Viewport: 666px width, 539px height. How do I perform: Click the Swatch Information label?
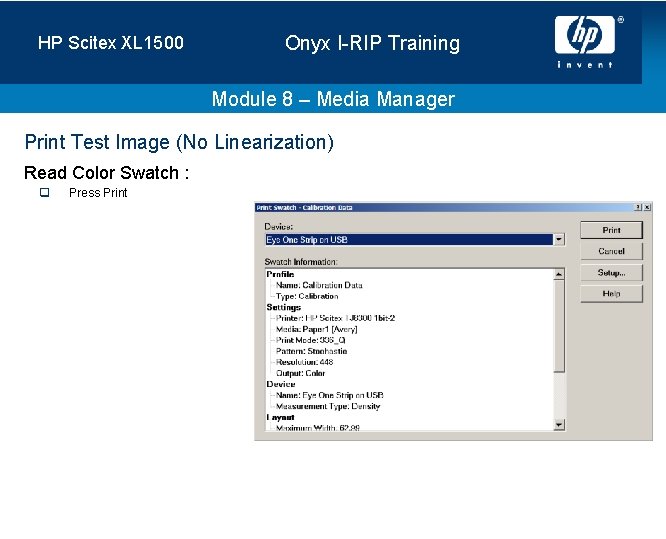pos(301,262)
